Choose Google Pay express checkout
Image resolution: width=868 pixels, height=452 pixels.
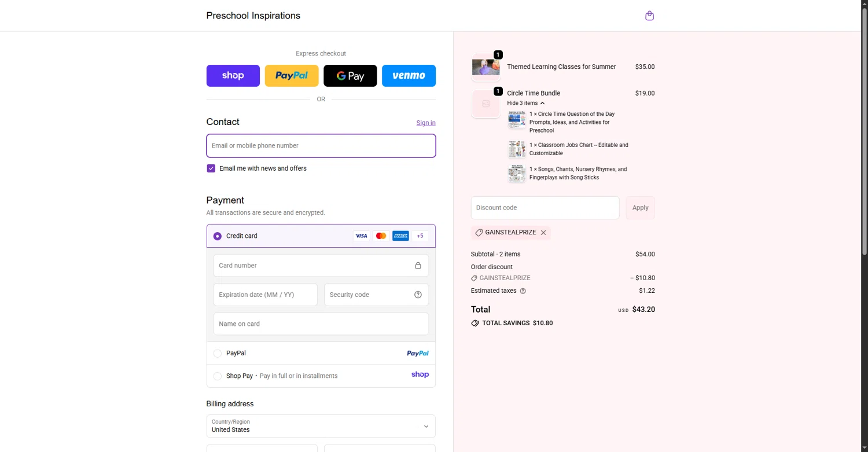pos(350,76)
